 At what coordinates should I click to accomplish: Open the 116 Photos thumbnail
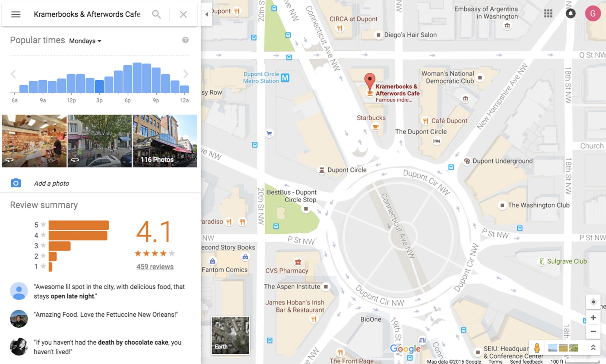165,141
